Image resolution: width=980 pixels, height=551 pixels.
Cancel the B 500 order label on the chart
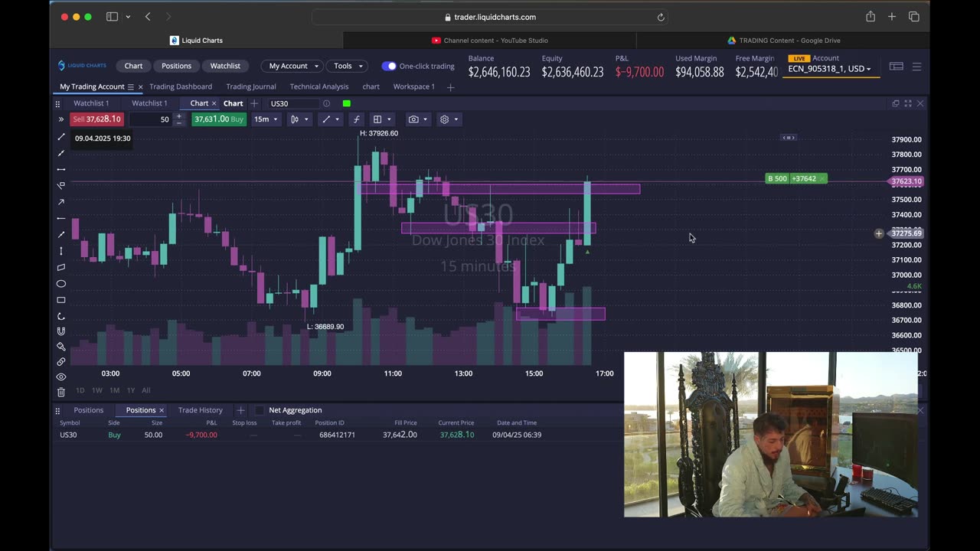point(822,178)
